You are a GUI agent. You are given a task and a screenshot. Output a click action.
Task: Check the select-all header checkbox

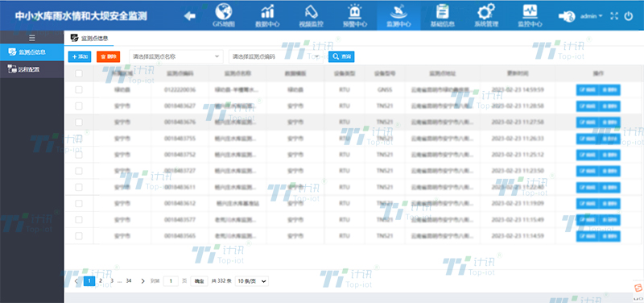79,73
